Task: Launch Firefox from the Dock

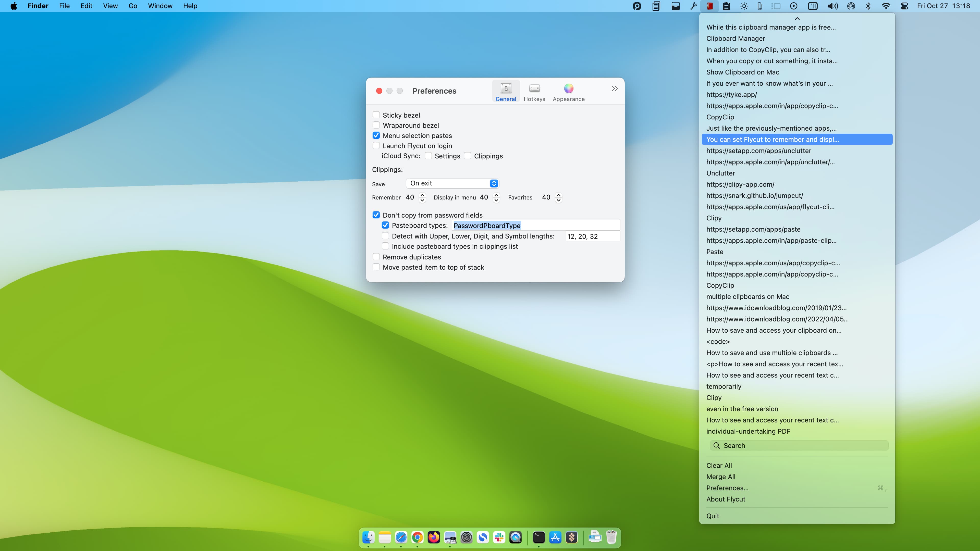Action: click(433, 537)
